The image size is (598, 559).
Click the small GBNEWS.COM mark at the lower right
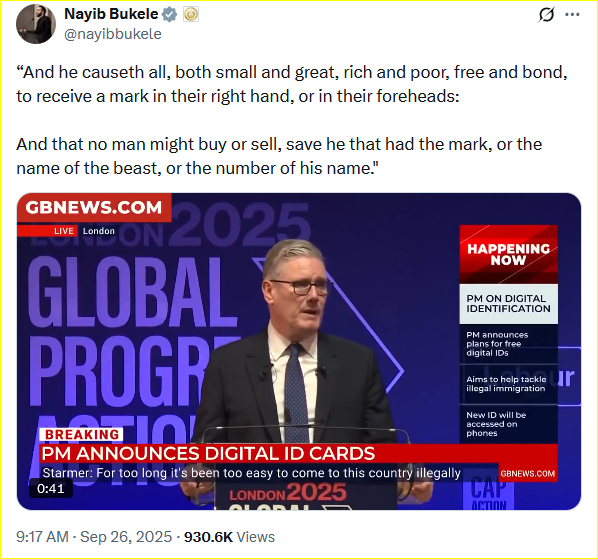[x=527, y=474]
